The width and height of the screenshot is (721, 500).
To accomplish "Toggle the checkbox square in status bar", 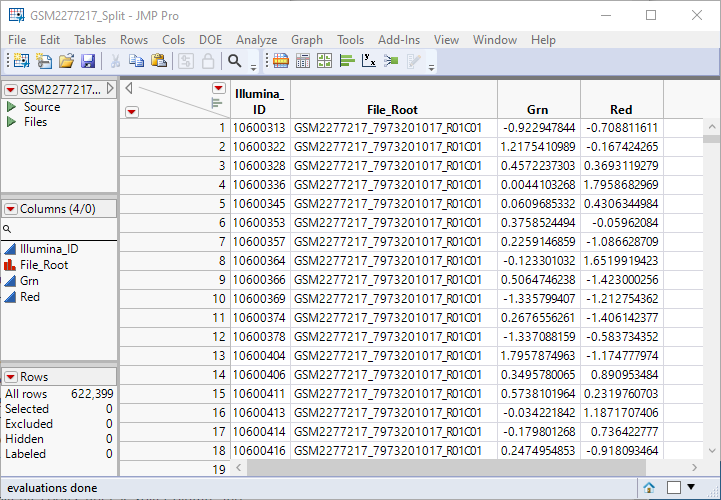I will tap(674, 487).
